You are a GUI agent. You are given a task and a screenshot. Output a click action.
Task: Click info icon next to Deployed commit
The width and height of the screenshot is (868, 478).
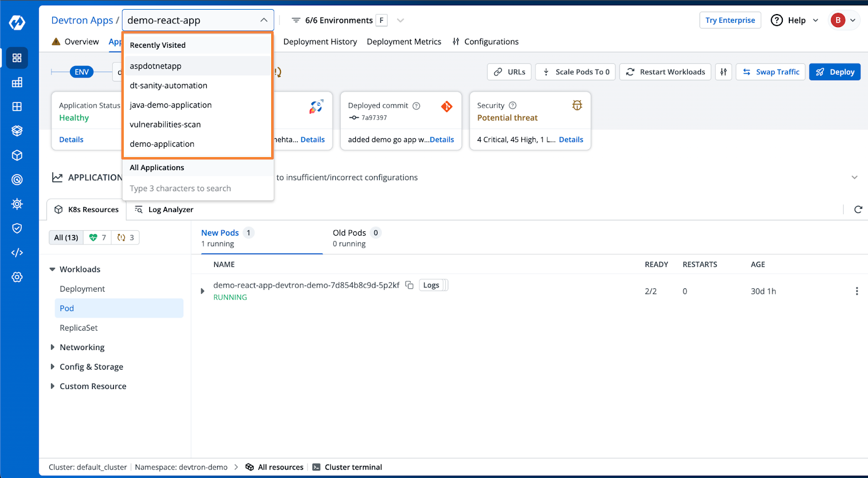tap(416, 106)
